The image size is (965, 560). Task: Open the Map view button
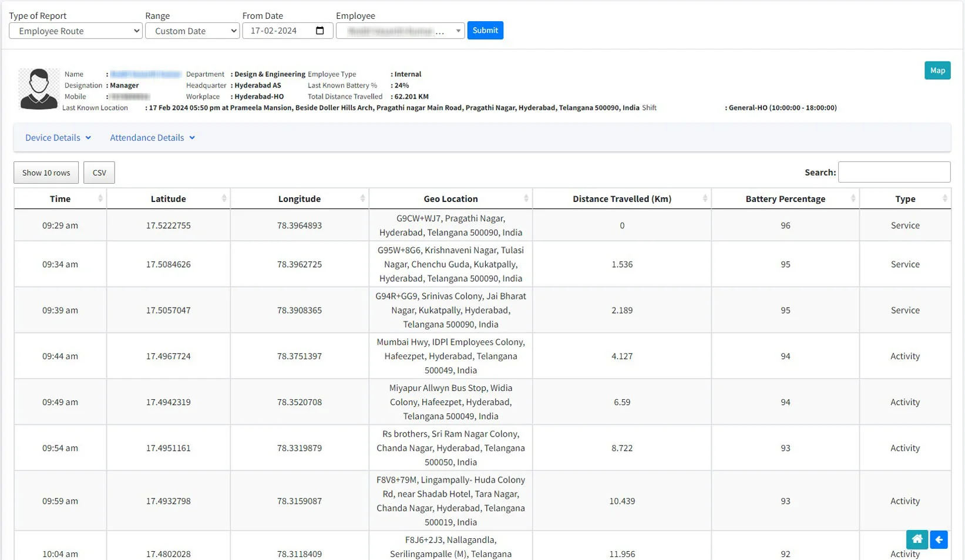click(937, 70)
